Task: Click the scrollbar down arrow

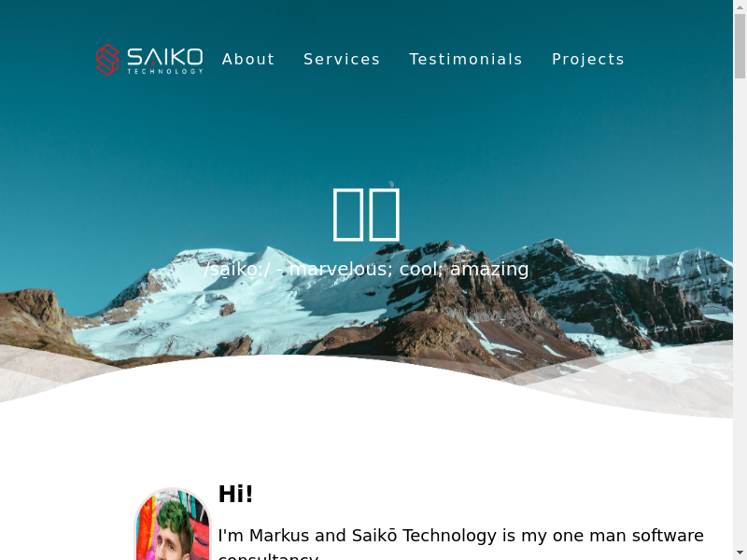Action: click(x=740, y=553)
